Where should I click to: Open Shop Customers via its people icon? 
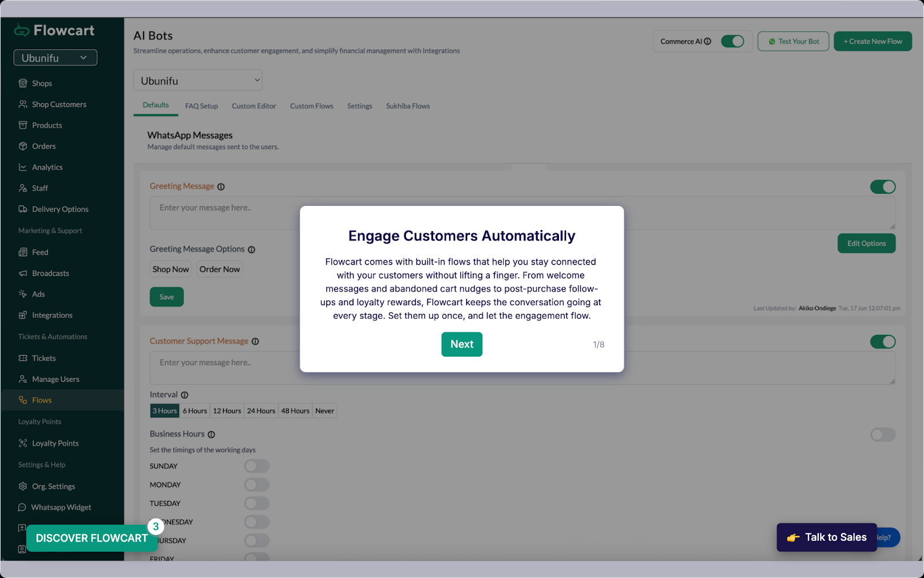(x=23, y=104)
